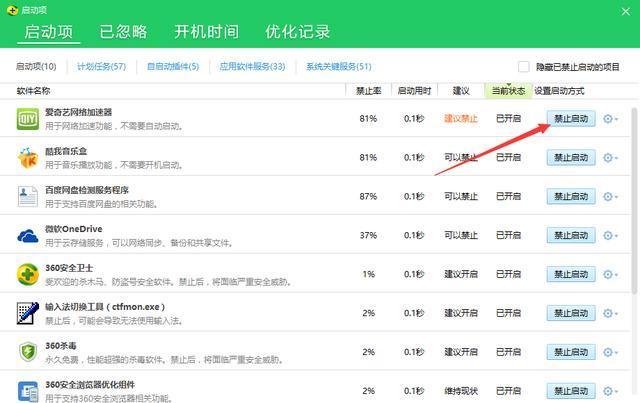Click the iQIYI network accelerator icon

(x=28, y=118)
